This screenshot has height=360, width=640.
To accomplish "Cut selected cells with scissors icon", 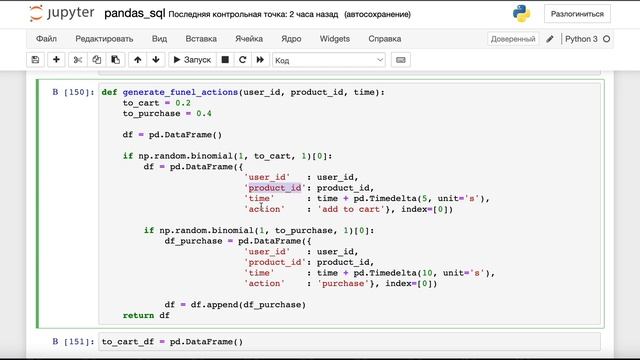I will pyautogui.click(x=78, y=60).
